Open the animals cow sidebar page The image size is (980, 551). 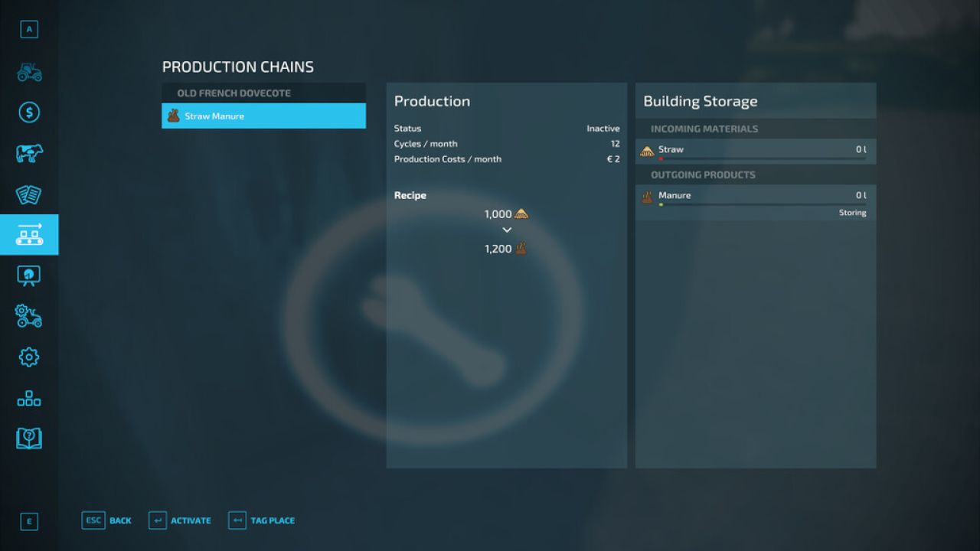tap(29, 154)
